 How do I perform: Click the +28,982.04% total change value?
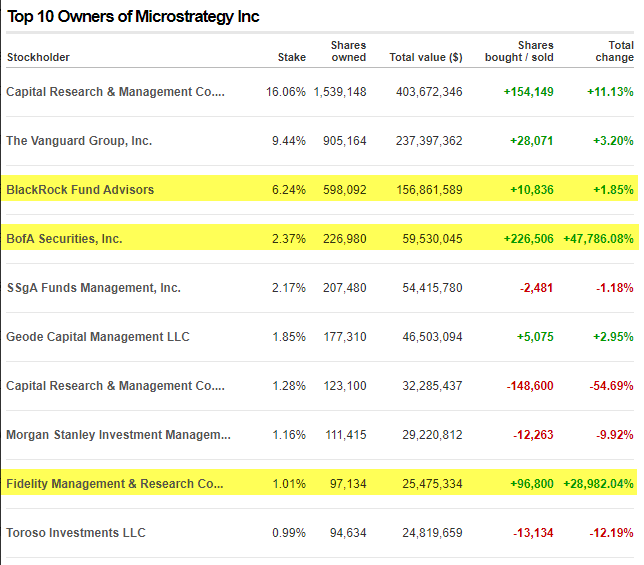coord(598,484)
